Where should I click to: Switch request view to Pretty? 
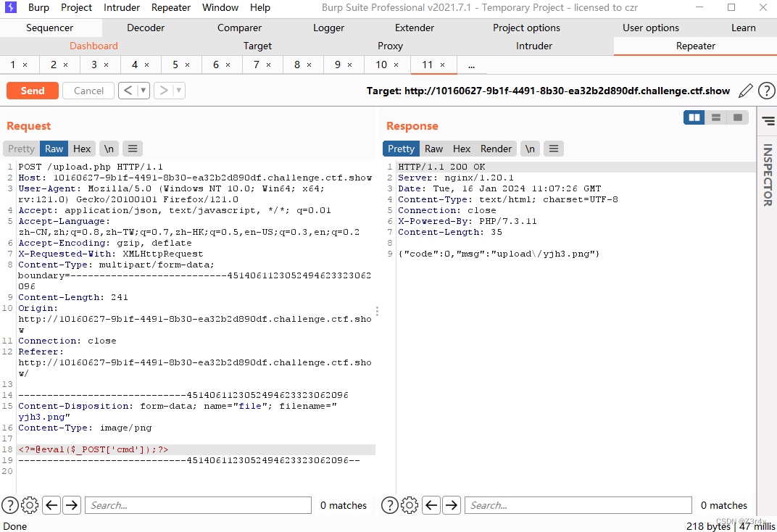pyautogui.click(x=21, y=149)
